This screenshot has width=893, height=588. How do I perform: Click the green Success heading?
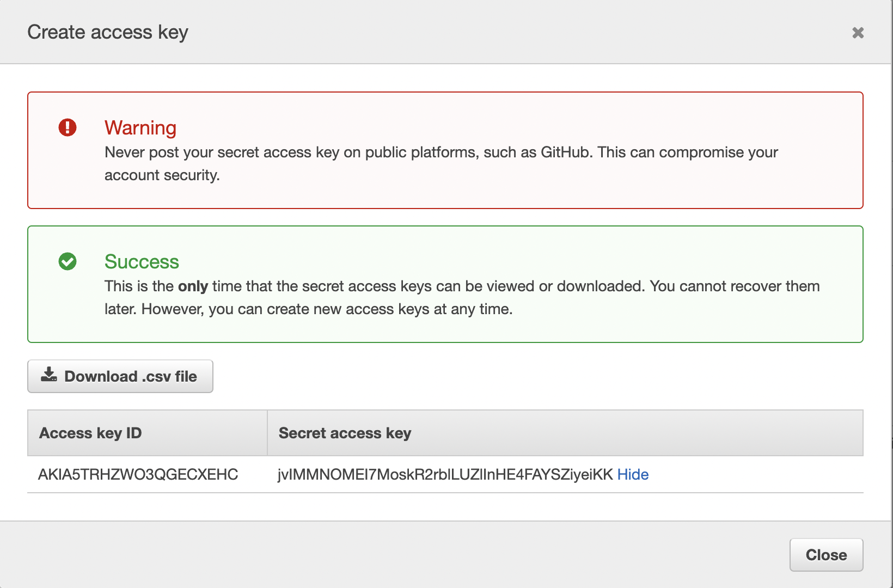(x=142, y=261)
